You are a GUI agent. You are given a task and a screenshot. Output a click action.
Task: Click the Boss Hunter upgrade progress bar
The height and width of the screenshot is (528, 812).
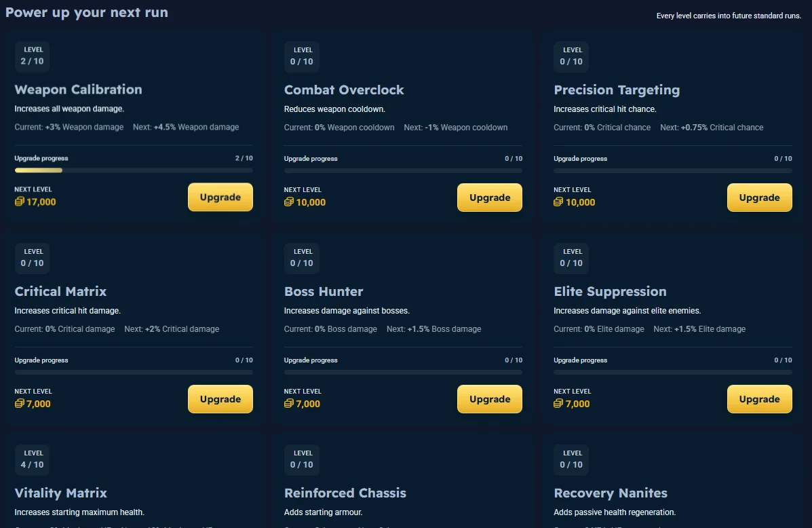pos(403,372)
